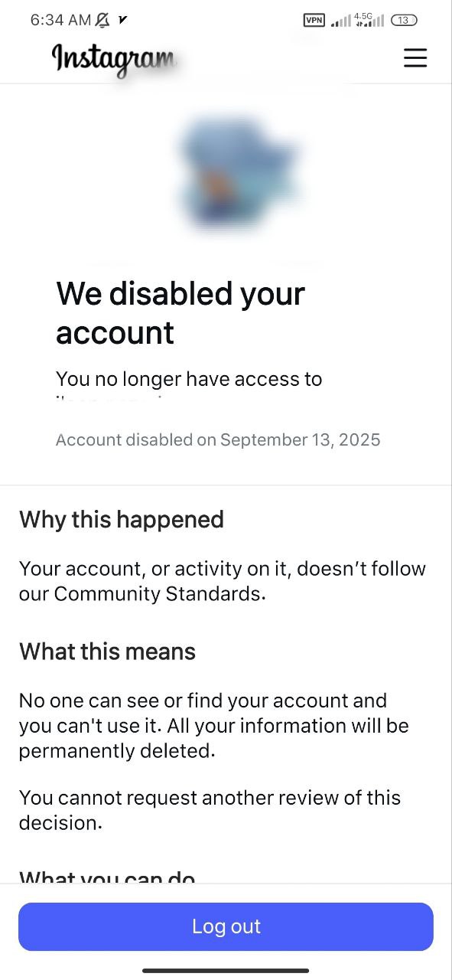The image size is (452, 980).
Task: Tap the 'We disabled your account' title
Action: [x=180, y=312]
